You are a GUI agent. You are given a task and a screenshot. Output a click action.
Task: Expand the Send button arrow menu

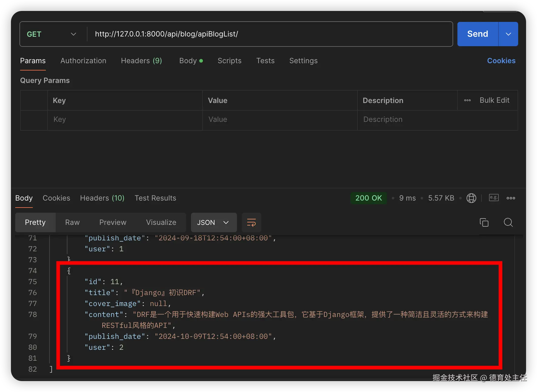(x=508, y=34)
